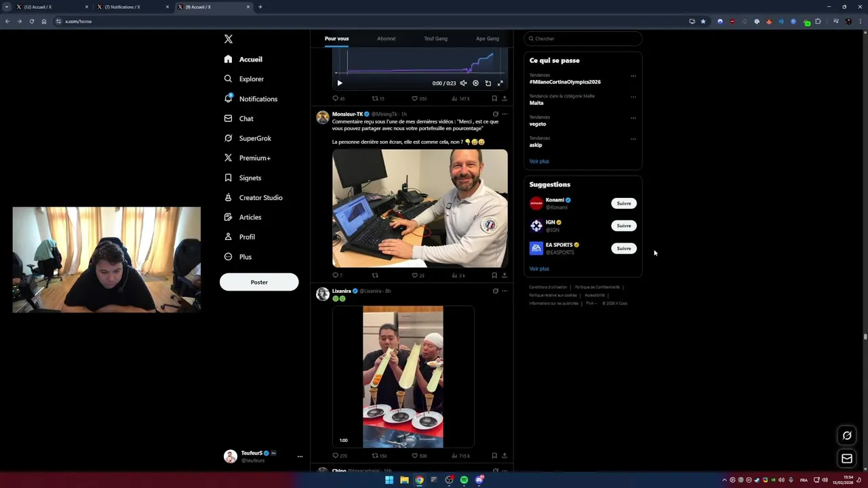This screenshot has height=488, width=868.
Task: Open Chrome three-dot menu
Action: [860, 21]
